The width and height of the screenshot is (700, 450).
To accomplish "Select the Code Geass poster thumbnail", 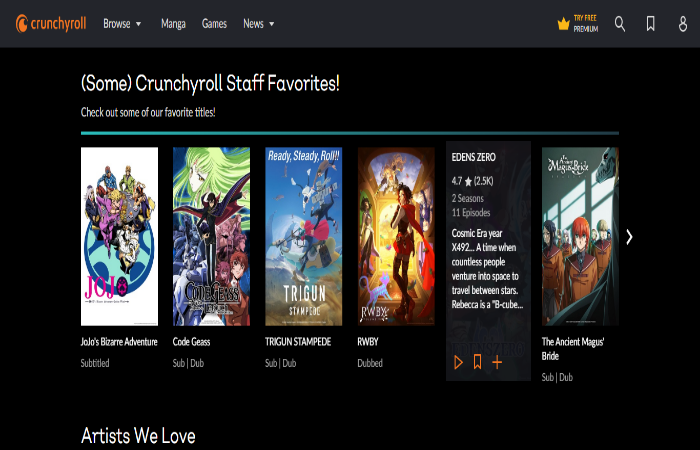I will [212, 237].
